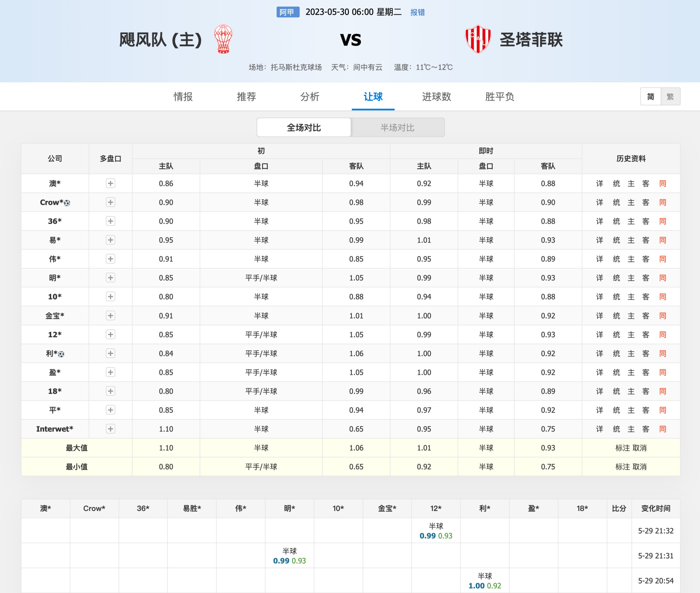This screenshot has height=593, width=700.
Task: Click the Interwet* company name
Action: click(54, 429)
